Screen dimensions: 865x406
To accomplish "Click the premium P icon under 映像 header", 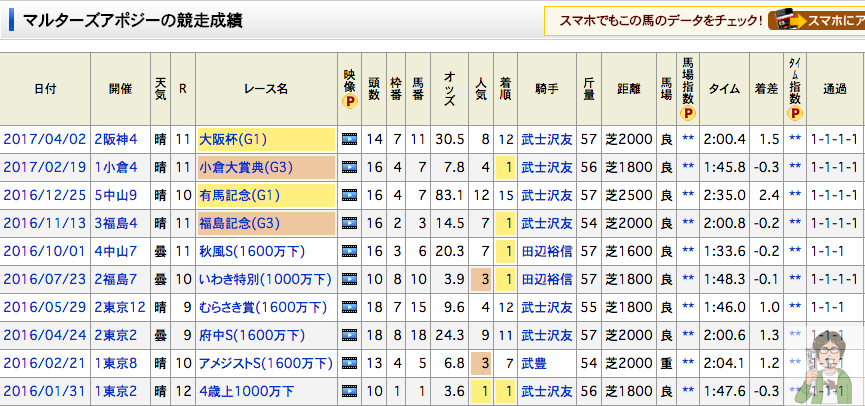I will pos(349,102).
